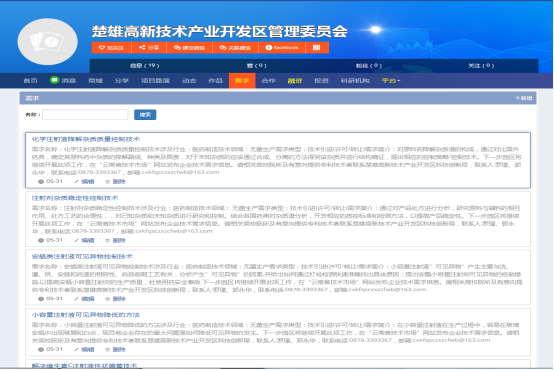This screenshot has height=370, width=554.
Task: Open the 商城 nav tab
Action: (95, 81)
